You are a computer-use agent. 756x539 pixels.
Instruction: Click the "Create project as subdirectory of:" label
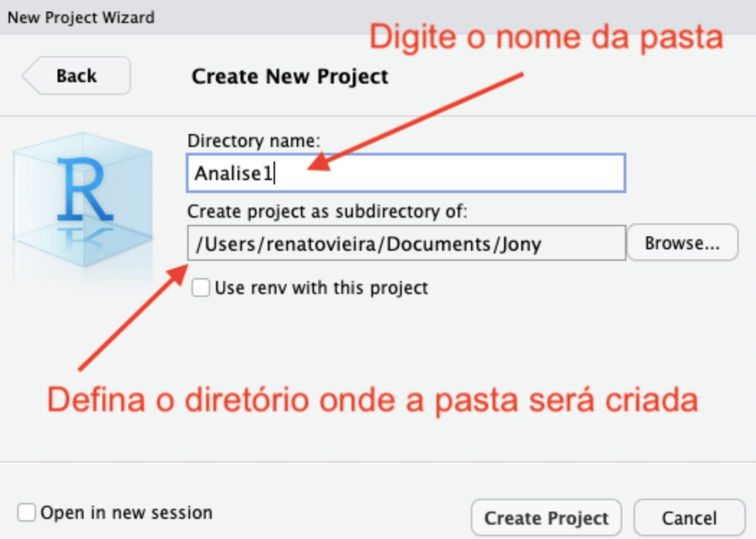[328, 211]
